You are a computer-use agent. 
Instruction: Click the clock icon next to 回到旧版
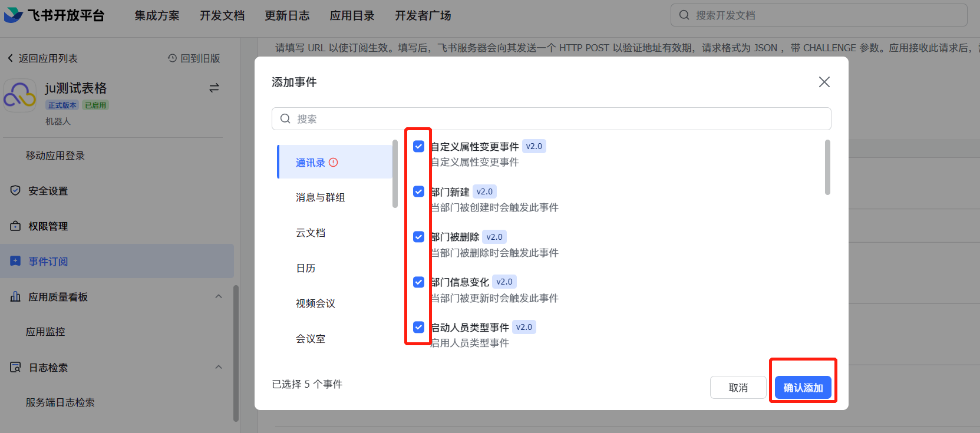pos(172,58)
